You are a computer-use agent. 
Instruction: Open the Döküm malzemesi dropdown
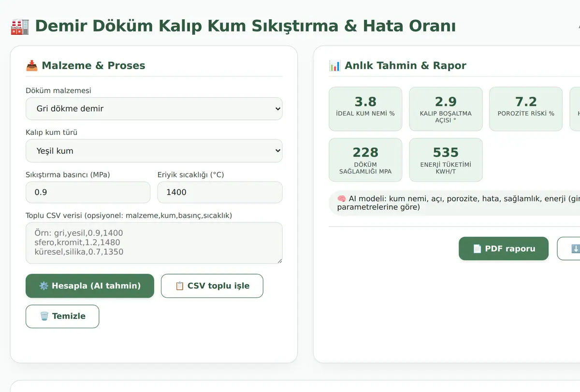click(154, 109)
